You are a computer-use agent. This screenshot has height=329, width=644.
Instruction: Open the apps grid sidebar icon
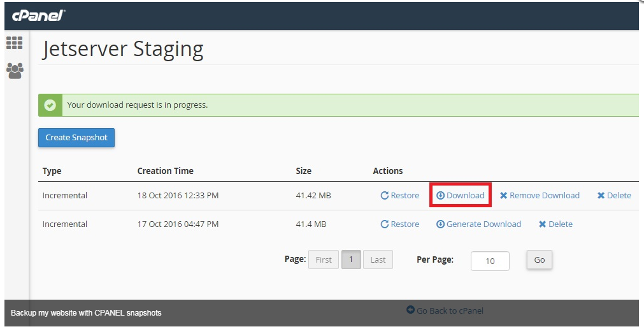pos(15,43)
